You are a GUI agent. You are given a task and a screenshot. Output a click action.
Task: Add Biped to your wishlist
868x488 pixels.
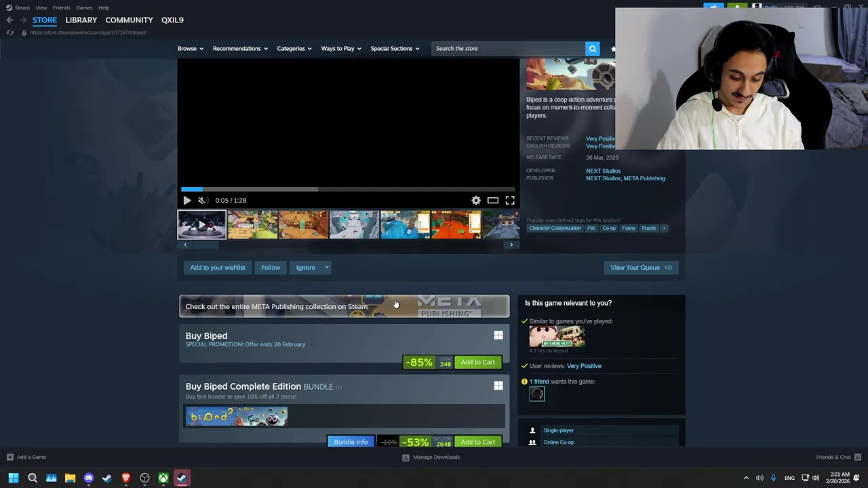click(218, 267)
